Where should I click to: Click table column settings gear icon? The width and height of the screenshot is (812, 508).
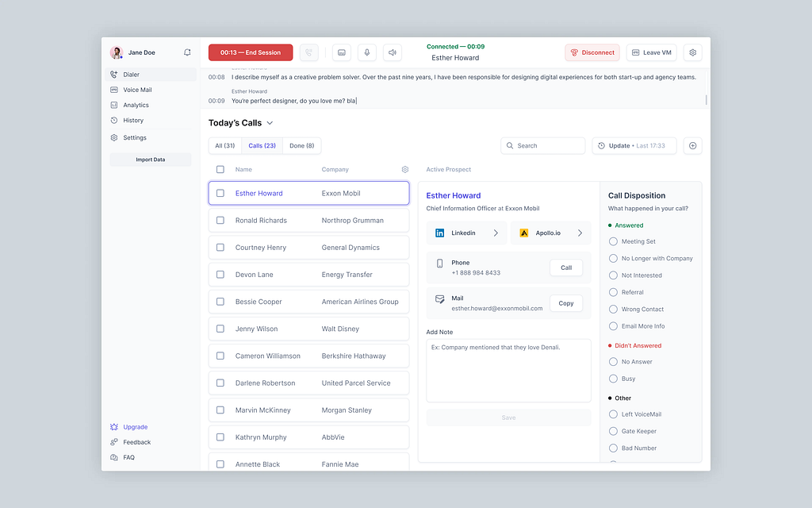pyautogui.click(x=405, y=170)
